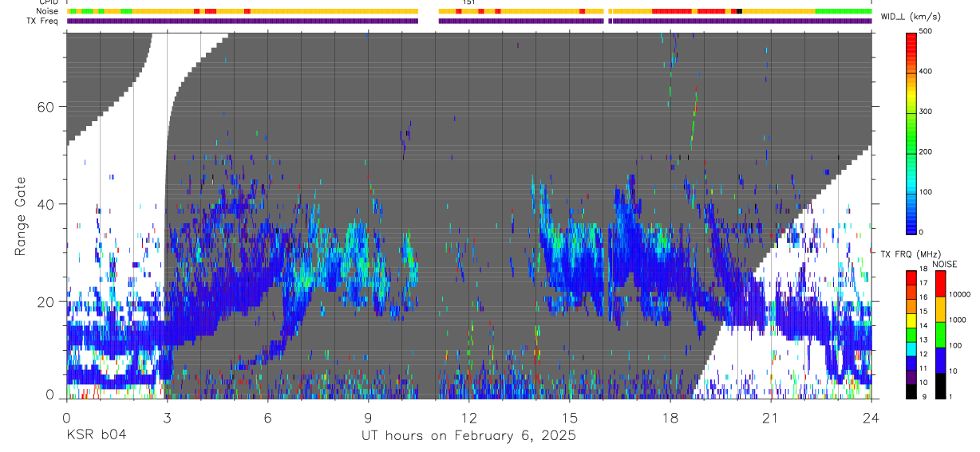The height and width of the screenshot is (452, 980).
Task: Click the '13' label on the TX FRQ scale
Action: (x=923, y=340)
